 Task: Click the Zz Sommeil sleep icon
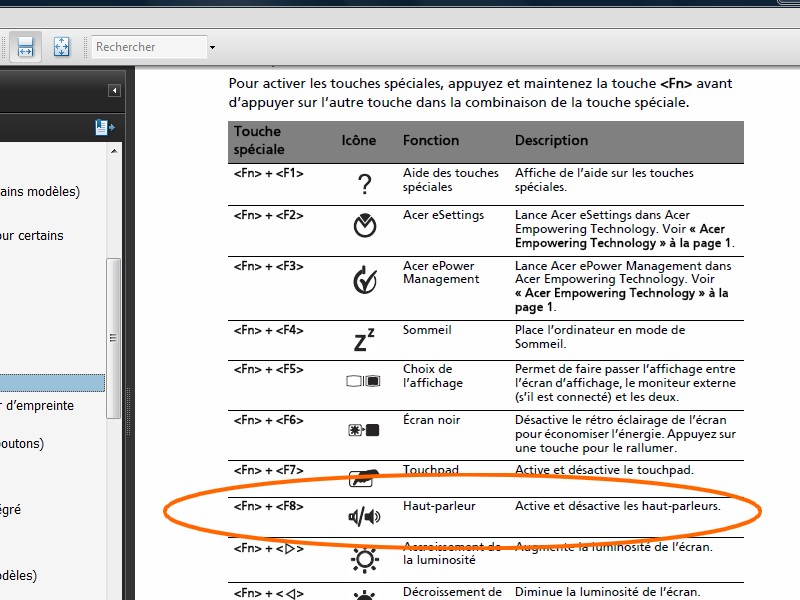(364, 341)
